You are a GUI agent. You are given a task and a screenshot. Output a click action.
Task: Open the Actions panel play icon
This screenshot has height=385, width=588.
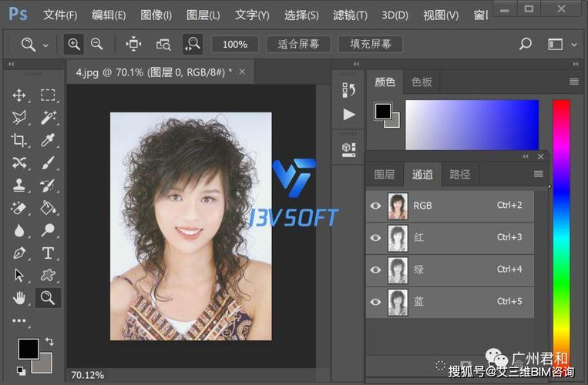coord(349,114)
